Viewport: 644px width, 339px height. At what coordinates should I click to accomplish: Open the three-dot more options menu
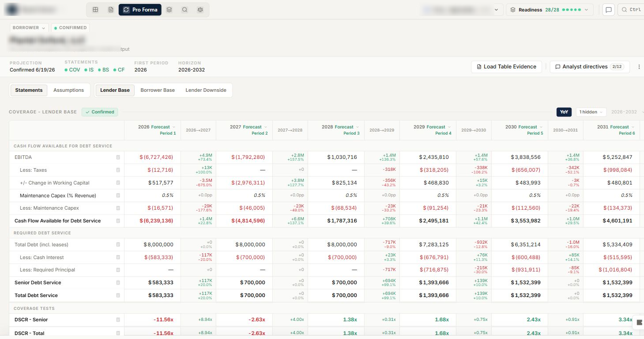pyautogui.click(x=639, y=67)
